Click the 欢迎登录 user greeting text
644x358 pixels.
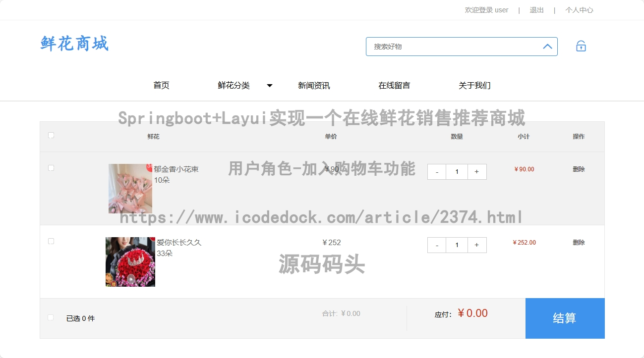click(486, 10)
